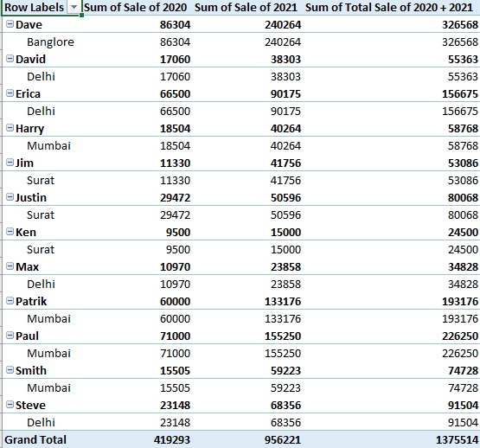Select the Ken row label
The image size is (480, 448).
26,232
